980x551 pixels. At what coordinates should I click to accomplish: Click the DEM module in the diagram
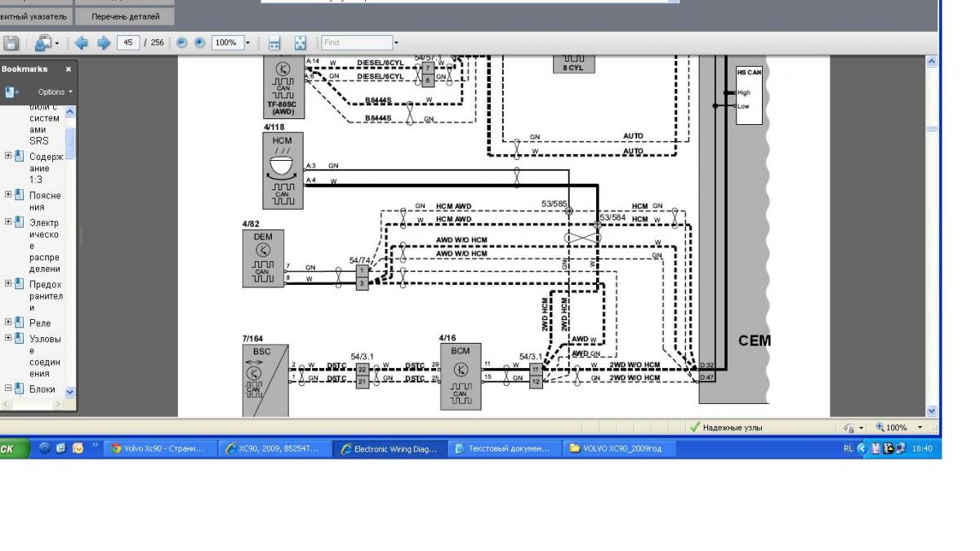tap(263, 259)
